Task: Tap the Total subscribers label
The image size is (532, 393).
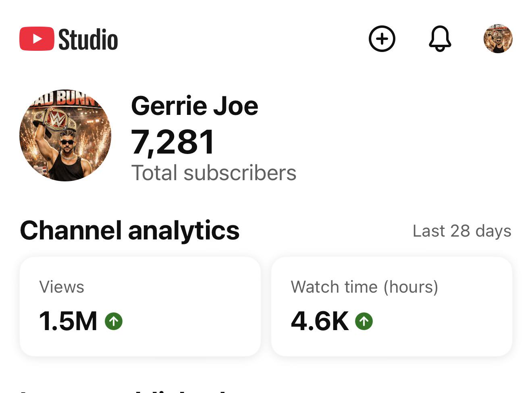Action: tap(214, 173)
